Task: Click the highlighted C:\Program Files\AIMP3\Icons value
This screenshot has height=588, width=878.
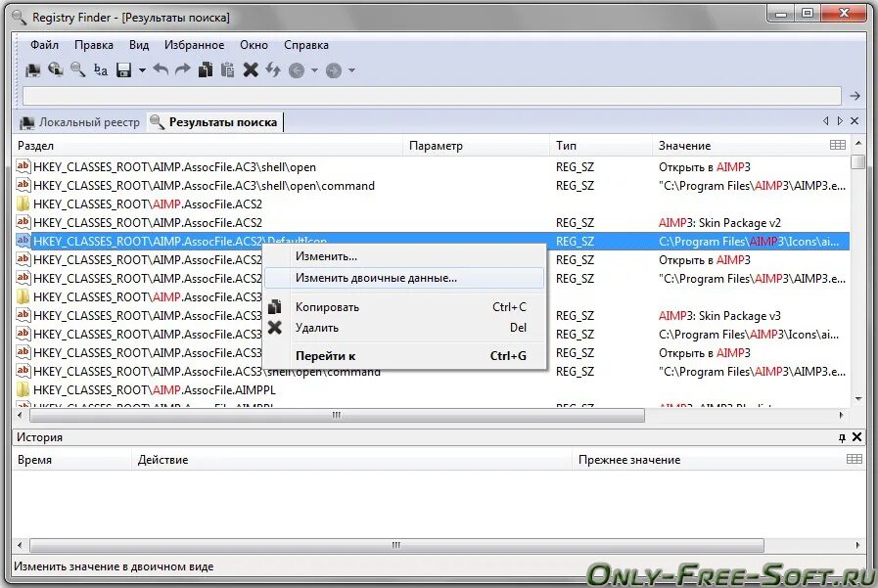Action: tap(749, 242)
